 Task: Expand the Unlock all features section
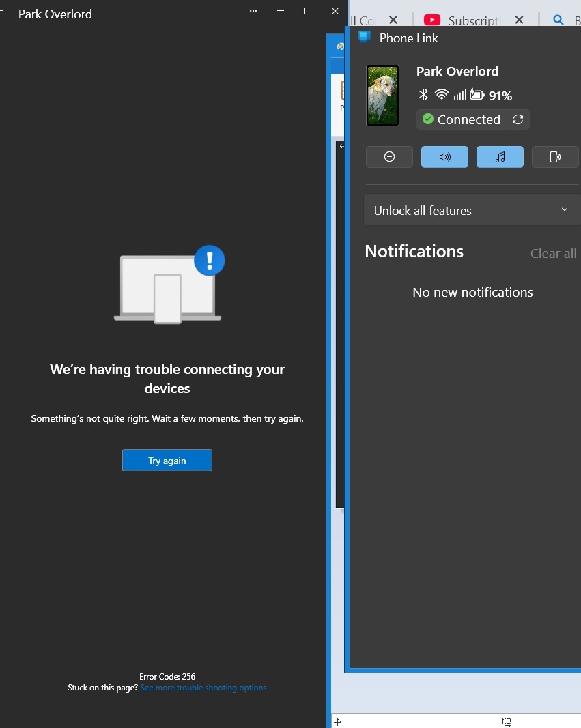(472, 210)
